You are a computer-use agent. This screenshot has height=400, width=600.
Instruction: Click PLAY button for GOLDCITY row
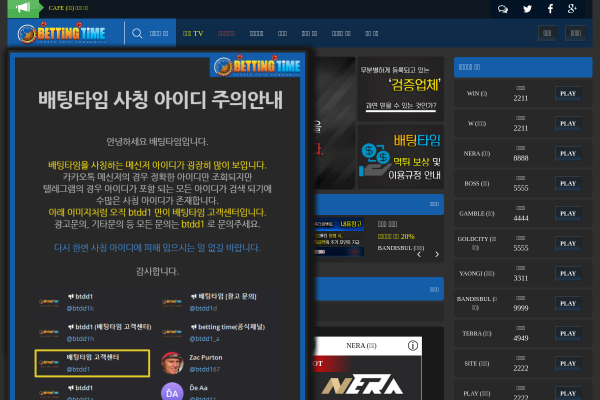(x=568, y=243)
